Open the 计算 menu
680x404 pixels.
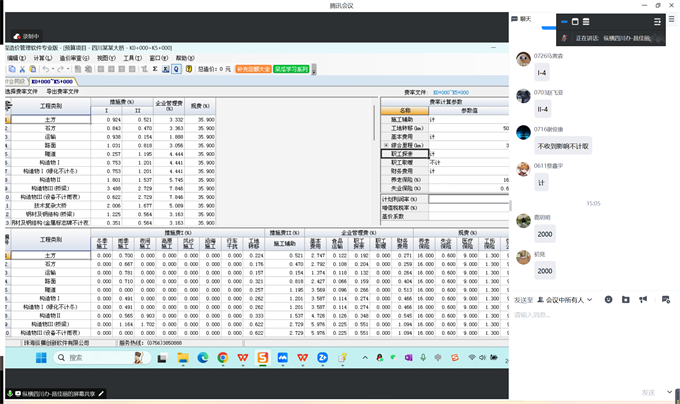click(x=42, y=58)
